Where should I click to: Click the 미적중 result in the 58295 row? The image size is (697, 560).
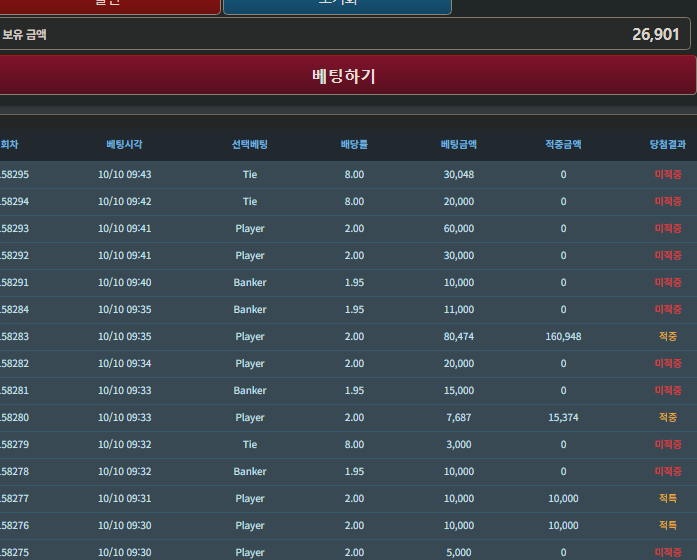668,175
